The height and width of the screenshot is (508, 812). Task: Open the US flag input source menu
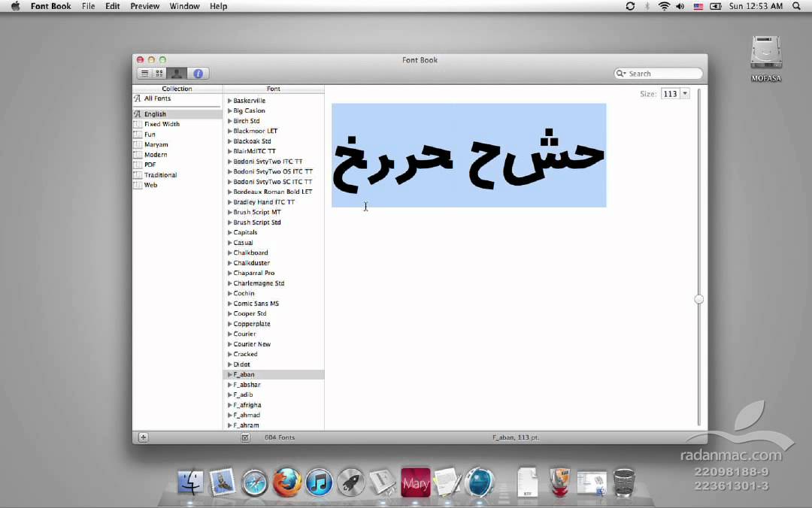click(698, 6)
